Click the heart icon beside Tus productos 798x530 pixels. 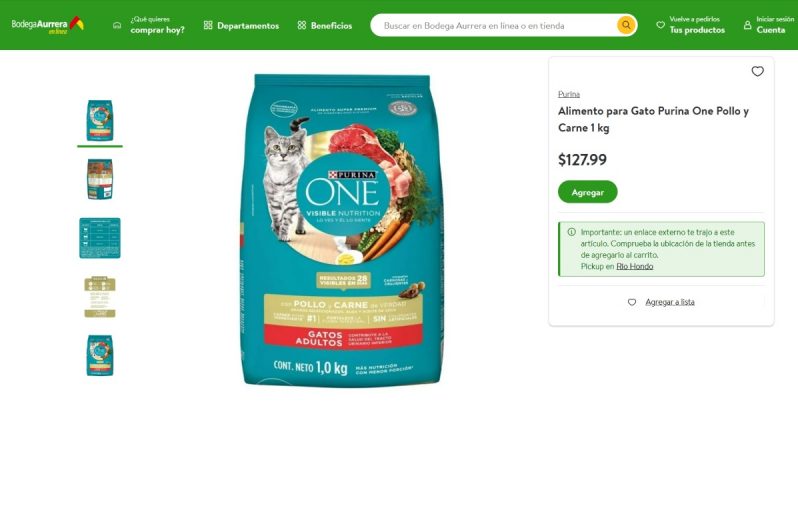click(x=661, y=25)
